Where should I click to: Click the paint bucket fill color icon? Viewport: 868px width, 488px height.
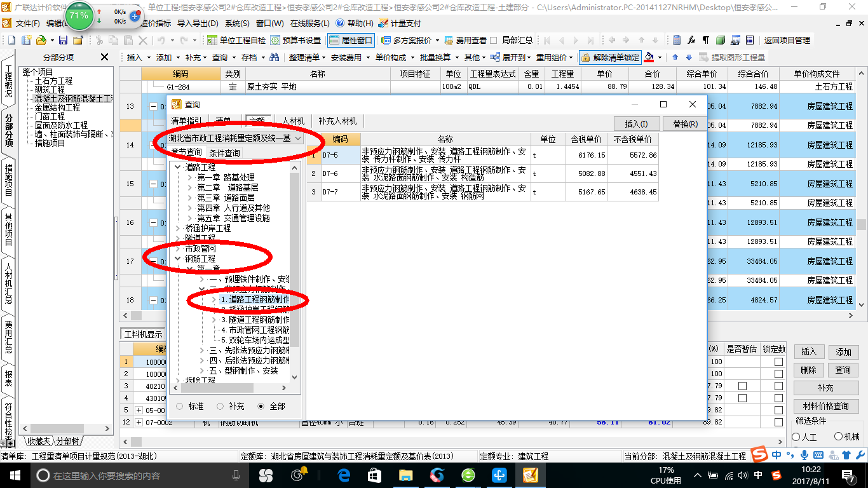649,57
